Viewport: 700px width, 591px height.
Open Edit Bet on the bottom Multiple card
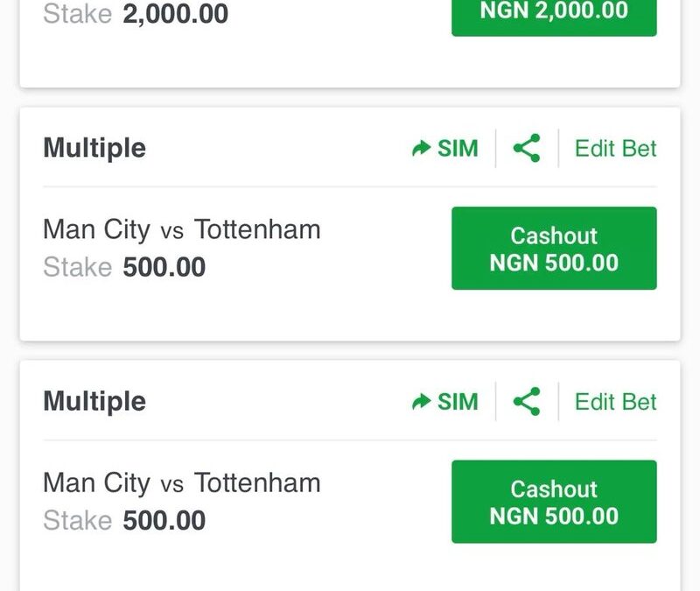click(x=616, y=402)
